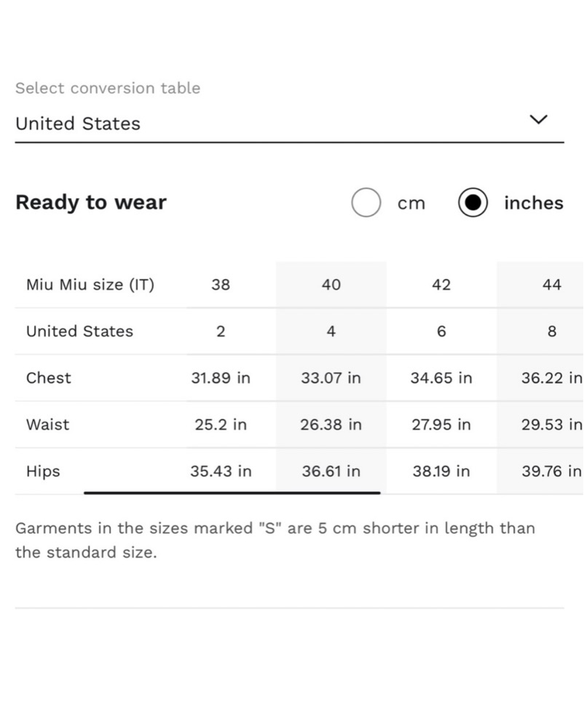Select the cm radio button
This screenshot has height=728, width=584.
point(366,202)
